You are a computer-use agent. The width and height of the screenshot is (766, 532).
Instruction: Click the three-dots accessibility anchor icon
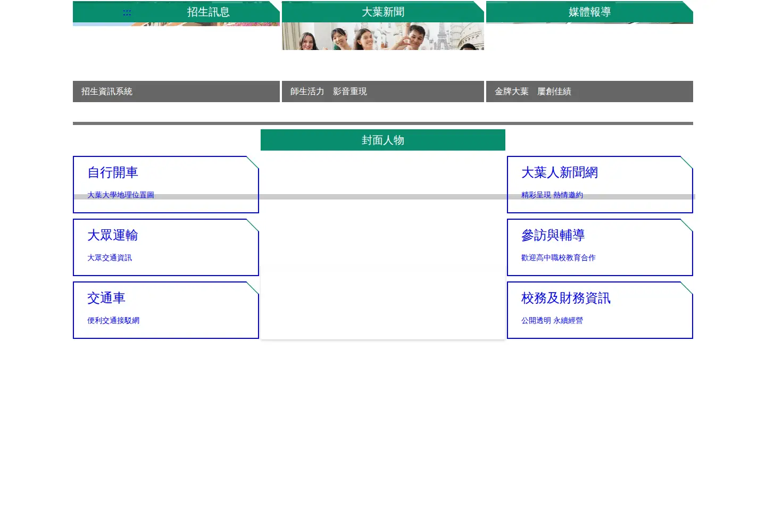pos(127,13)
